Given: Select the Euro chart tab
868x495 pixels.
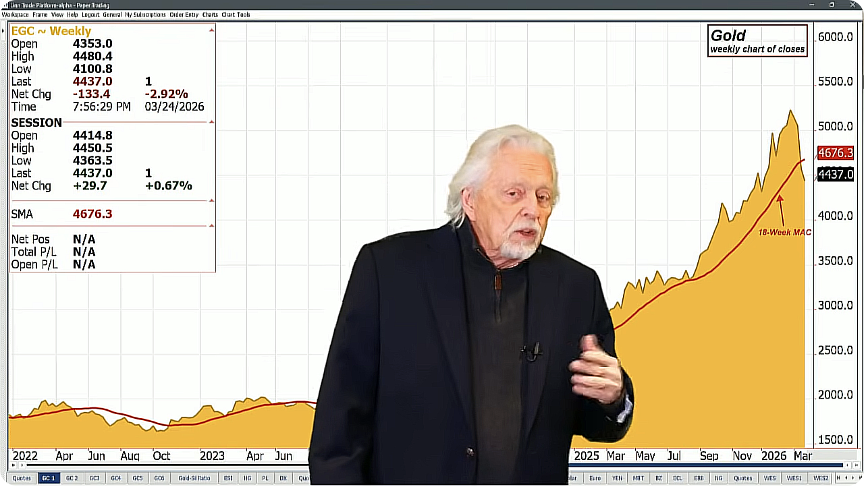Looking at the screenshot, I should tap(595, 478).
